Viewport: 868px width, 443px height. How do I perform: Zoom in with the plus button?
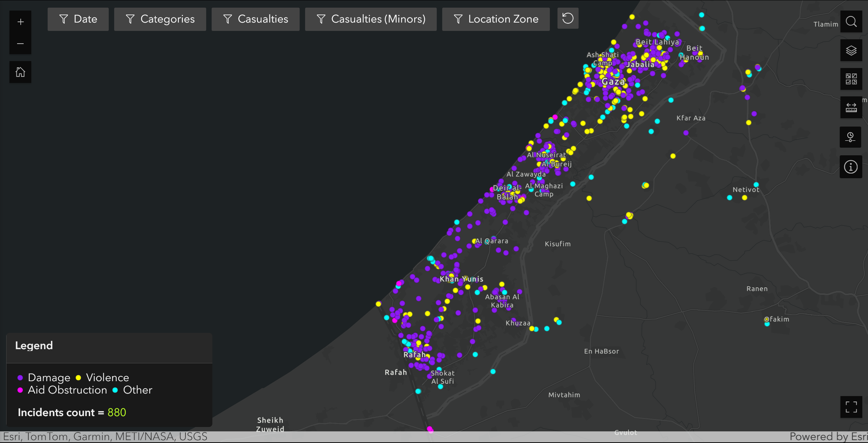[20, 22]
